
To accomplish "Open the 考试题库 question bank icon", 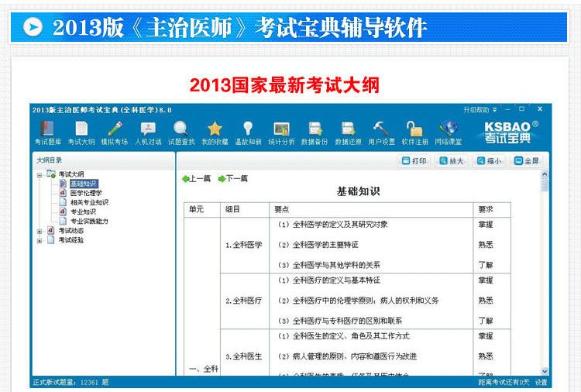I will pyautogui.click(x=48, y=133).
